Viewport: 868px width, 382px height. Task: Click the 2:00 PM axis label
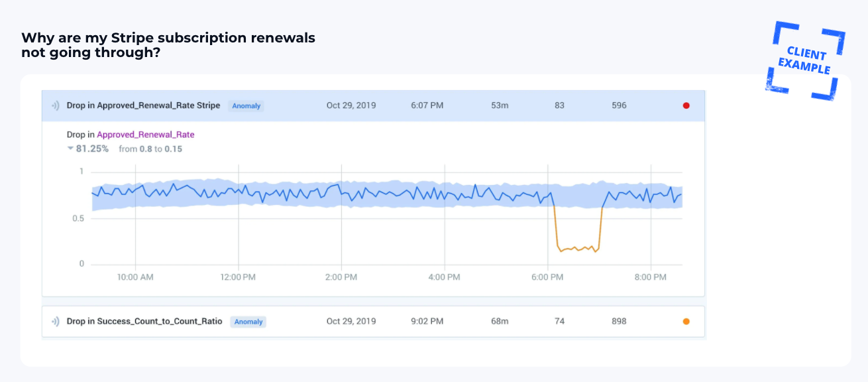(342, 277)
